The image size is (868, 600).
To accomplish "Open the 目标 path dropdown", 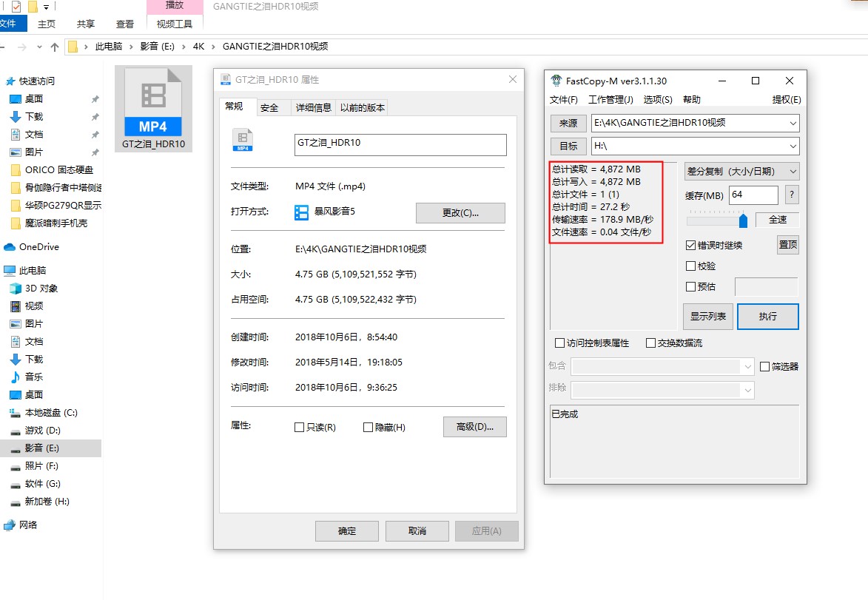I will pyautogui.click(x=793, y=146).
